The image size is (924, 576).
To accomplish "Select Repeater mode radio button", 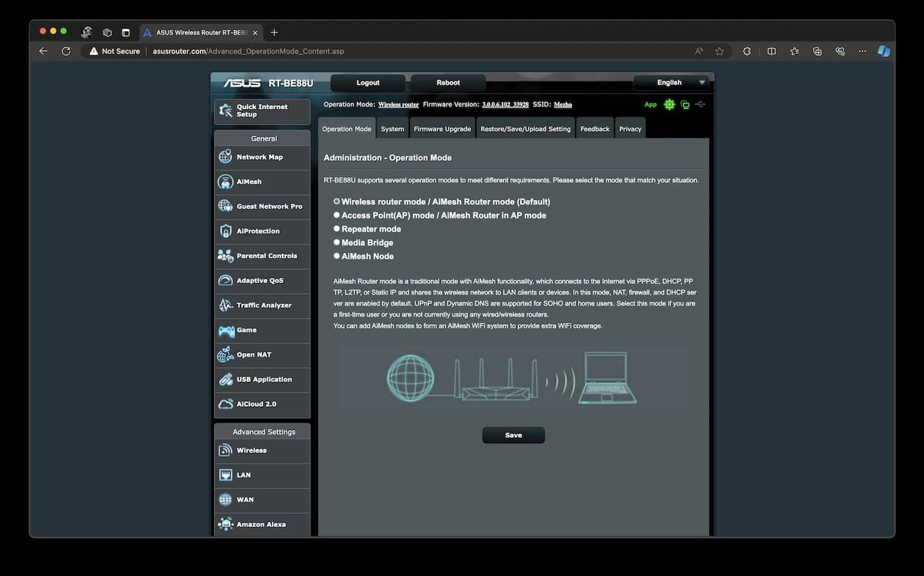I will click(x=336, y=229).
